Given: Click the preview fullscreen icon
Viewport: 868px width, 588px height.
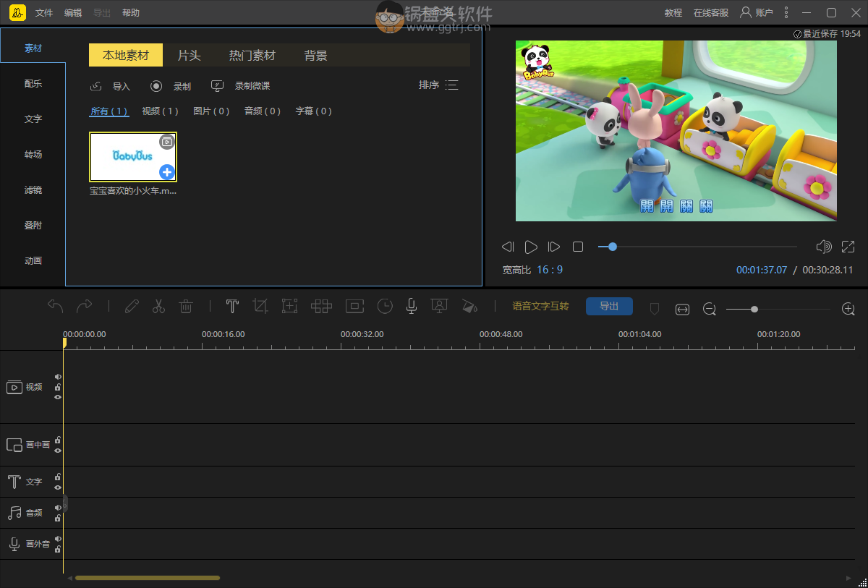Looking at the screenshot, I should (848, 247).
